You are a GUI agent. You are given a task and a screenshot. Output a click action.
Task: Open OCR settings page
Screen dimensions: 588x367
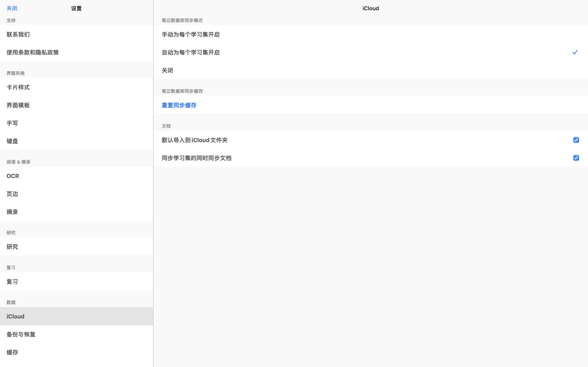(13, 176)
